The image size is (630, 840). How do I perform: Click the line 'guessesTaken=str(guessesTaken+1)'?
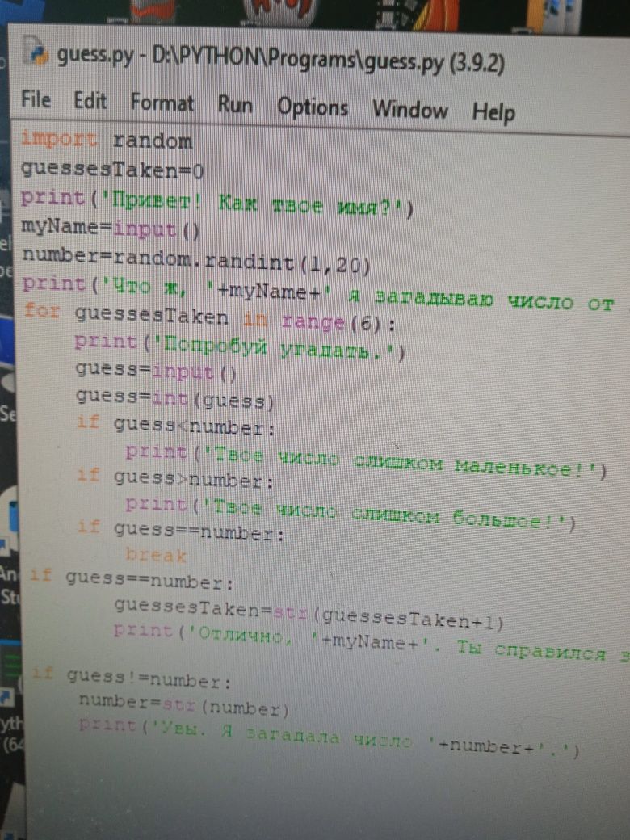[x=309, y=613]
